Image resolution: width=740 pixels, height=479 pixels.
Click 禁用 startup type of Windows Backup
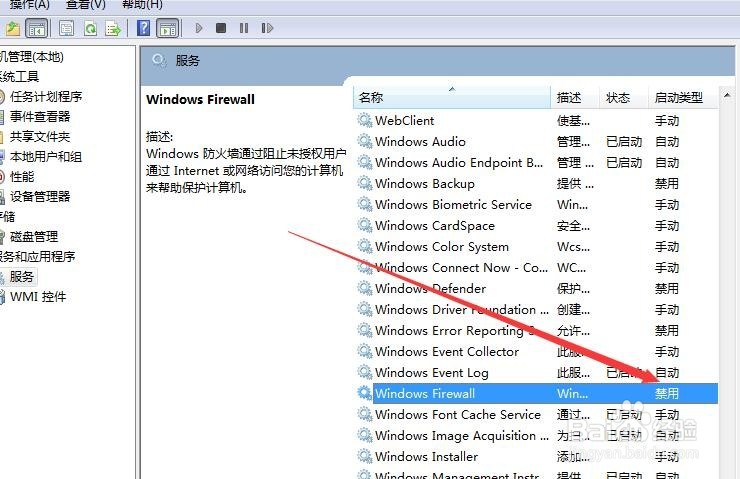(x=666, y=183)
